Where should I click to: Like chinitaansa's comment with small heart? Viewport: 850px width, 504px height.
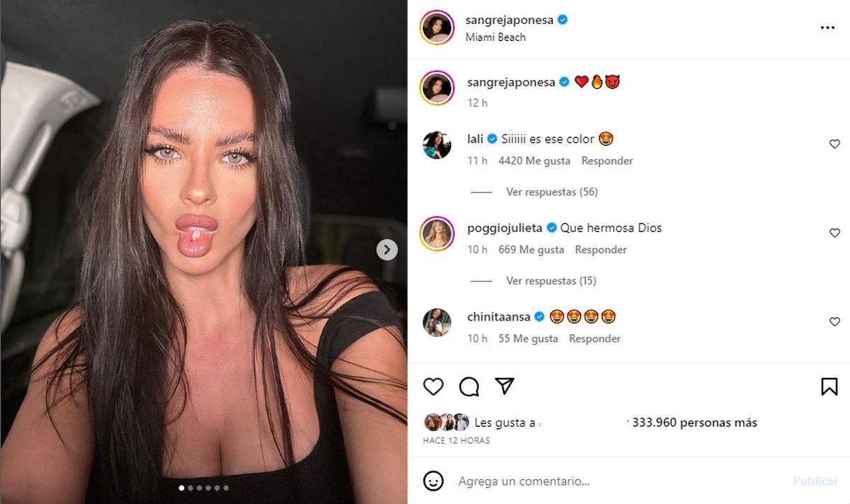[834, 322]
